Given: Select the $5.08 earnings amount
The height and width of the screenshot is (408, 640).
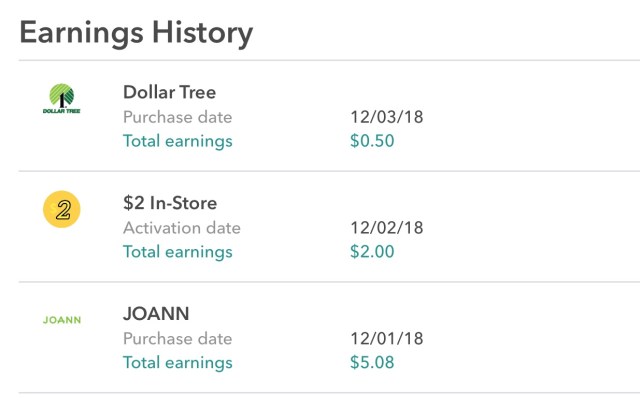Looking at the screenshot, I should point(372,363).
